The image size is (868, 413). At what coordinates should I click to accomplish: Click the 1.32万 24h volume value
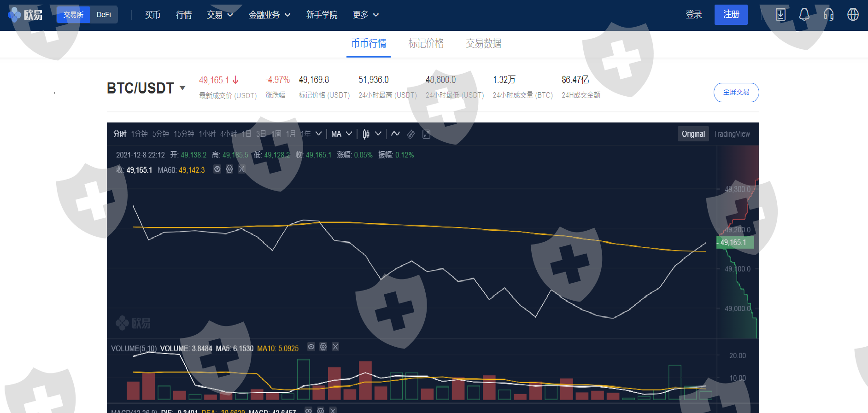(504, 80)
